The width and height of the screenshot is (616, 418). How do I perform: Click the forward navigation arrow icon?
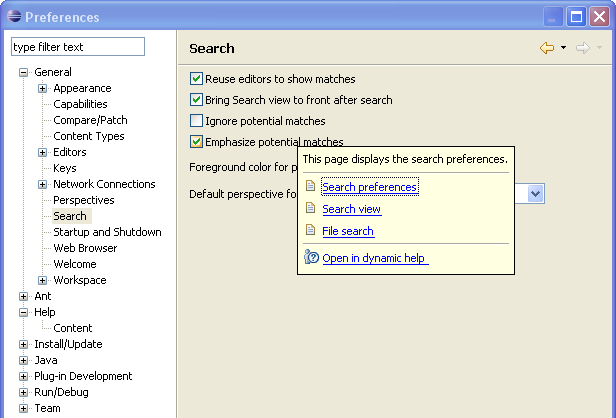click(583, 48)
